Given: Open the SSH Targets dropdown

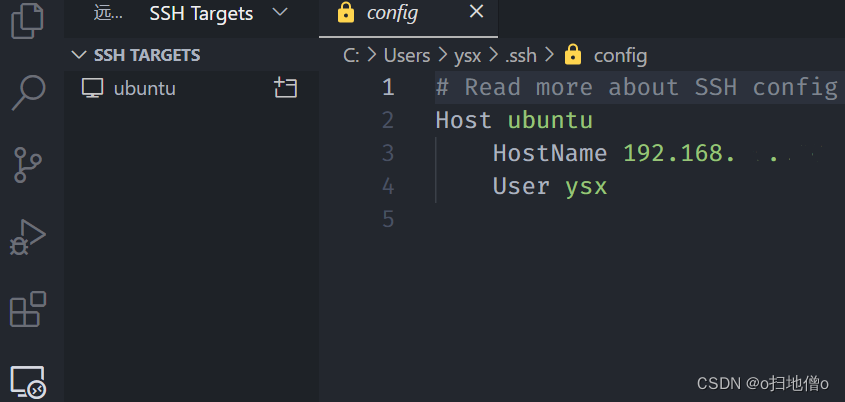Looking at the screenshot, I should (x=279, y=13).
